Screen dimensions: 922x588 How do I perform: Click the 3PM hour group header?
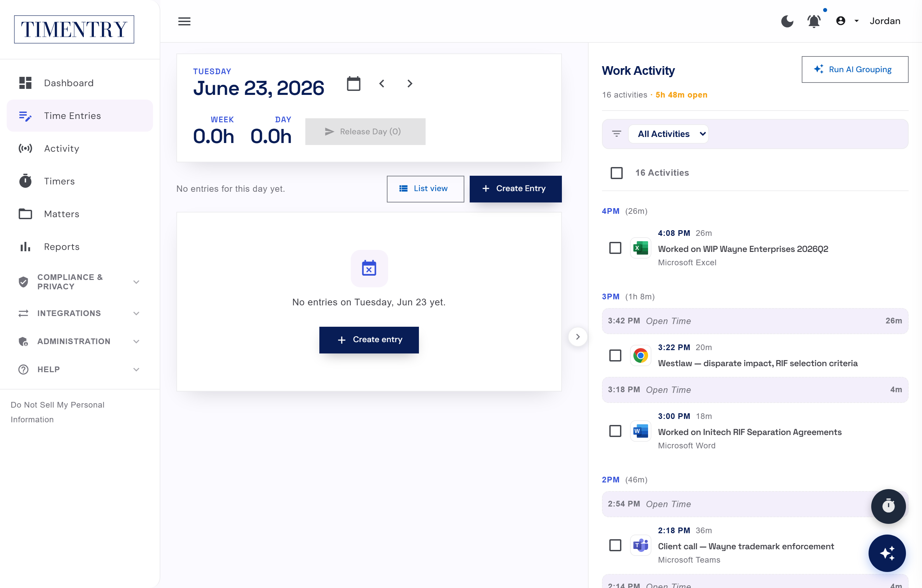click(628, 296)
